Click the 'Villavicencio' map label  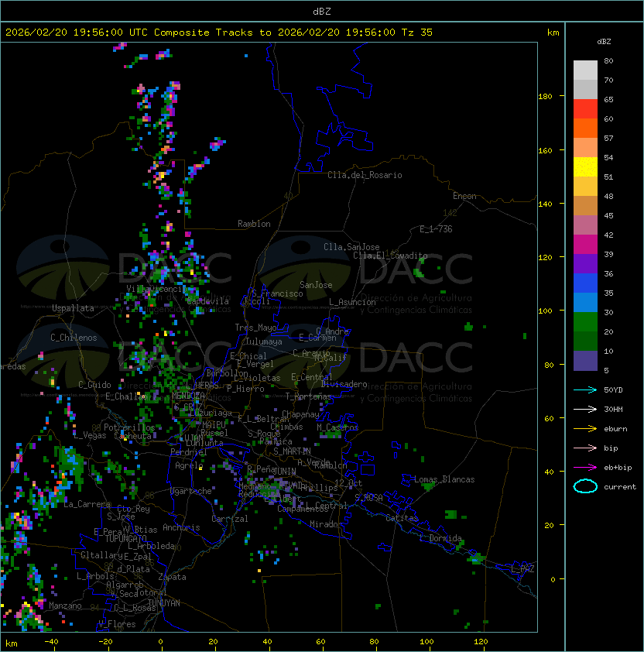tap(156, 289)
